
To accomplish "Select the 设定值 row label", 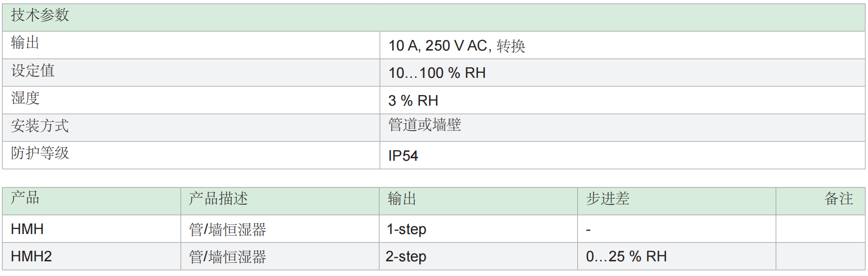I will tap(33, 71).
